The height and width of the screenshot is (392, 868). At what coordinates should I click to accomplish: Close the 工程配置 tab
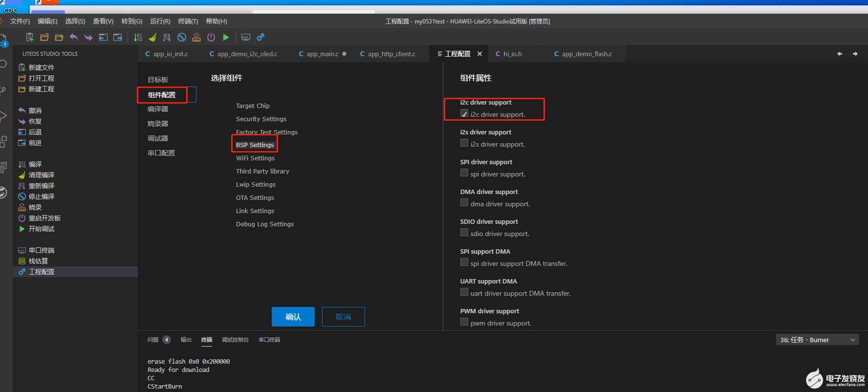click(480, 54)
